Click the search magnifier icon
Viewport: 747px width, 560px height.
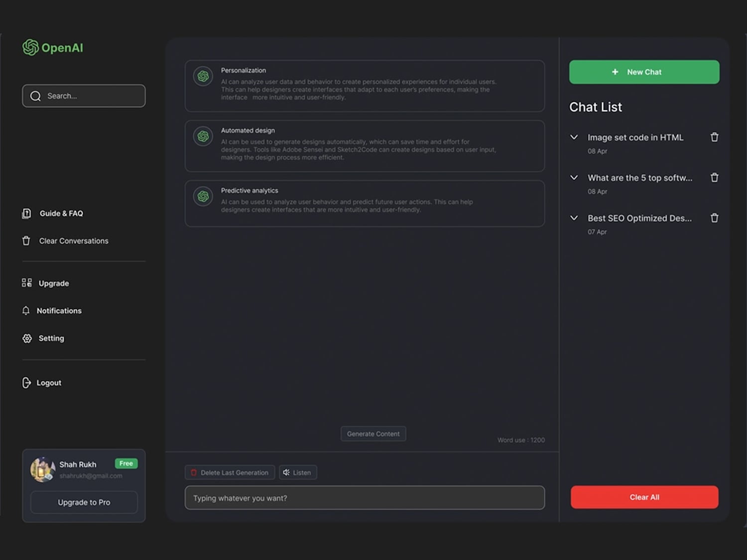point(35,96)
